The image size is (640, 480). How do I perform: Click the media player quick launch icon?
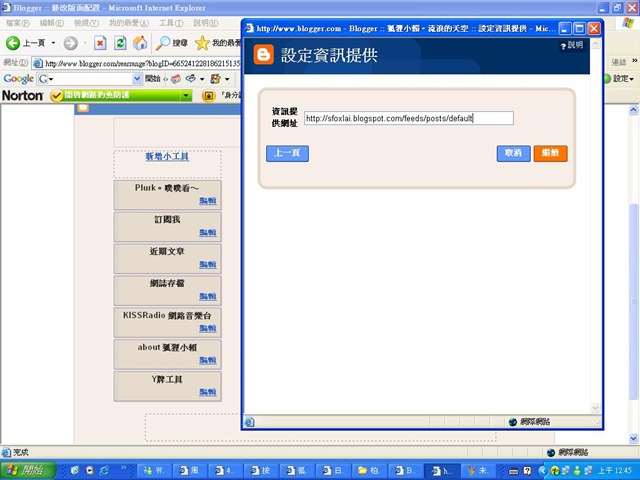(89, 471)
